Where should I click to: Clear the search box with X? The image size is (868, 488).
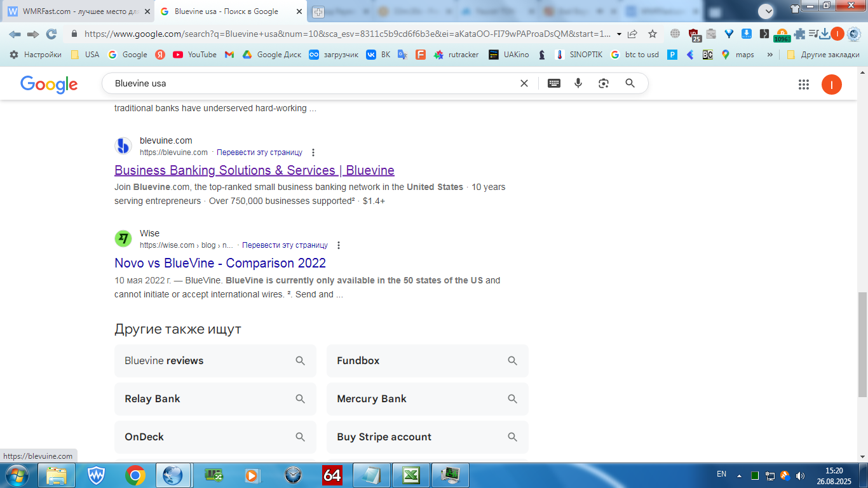[x=524, y=83]
